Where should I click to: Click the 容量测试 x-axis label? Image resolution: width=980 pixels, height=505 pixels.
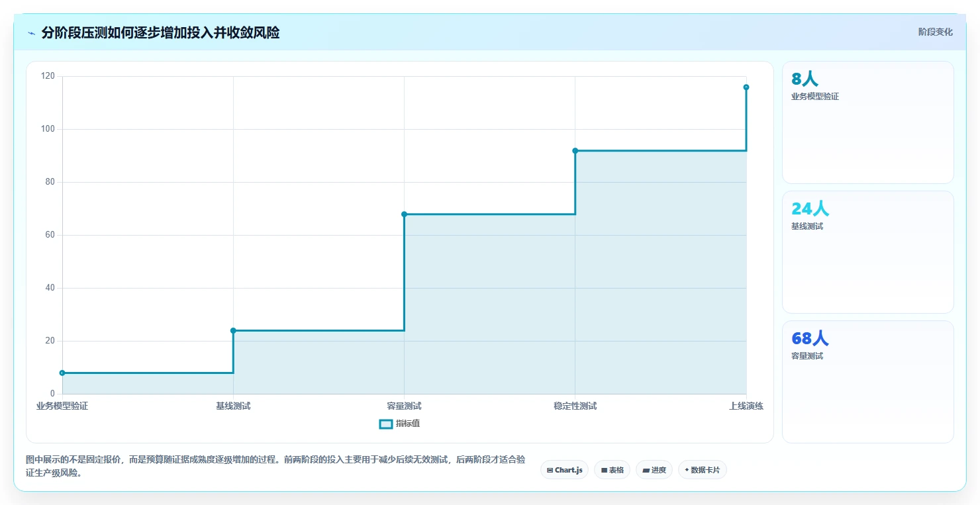point(404,406)
